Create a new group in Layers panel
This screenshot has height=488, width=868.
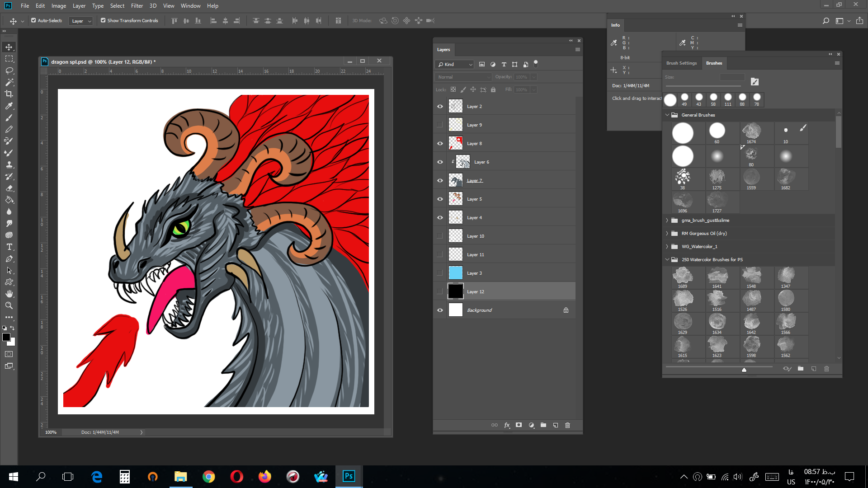[x=543, y=425]
